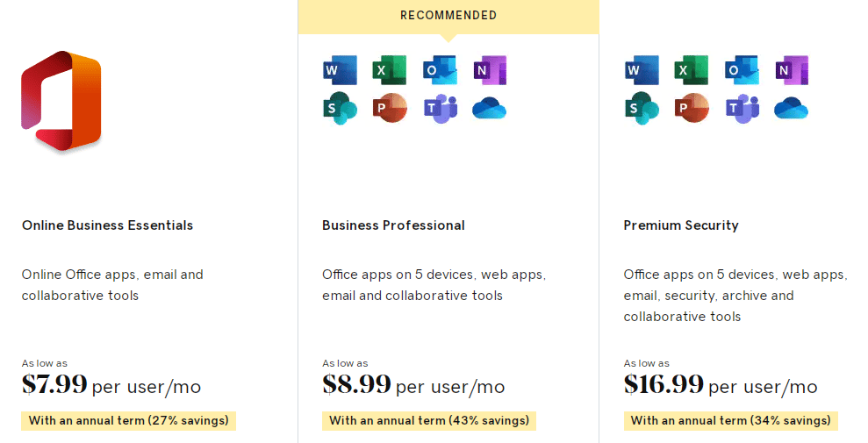
Task: Click the Teams icon under Premium Security
Action: click(x=742, y=108)
